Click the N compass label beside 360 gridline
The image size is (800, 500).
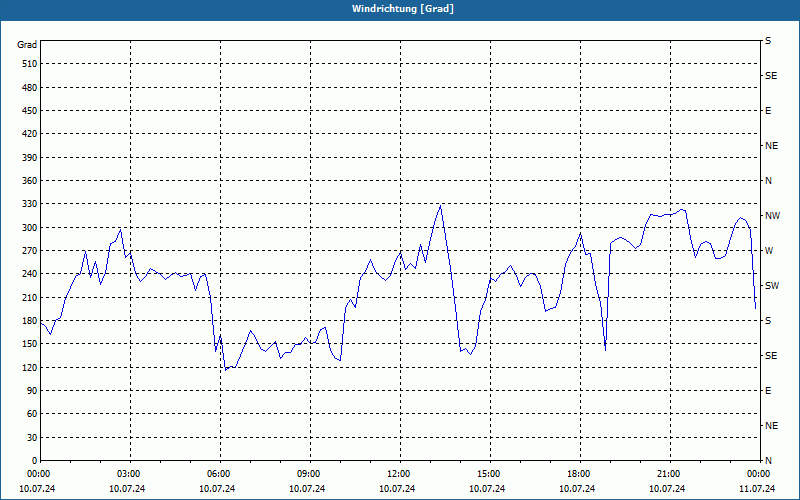[x=768, y=181]
